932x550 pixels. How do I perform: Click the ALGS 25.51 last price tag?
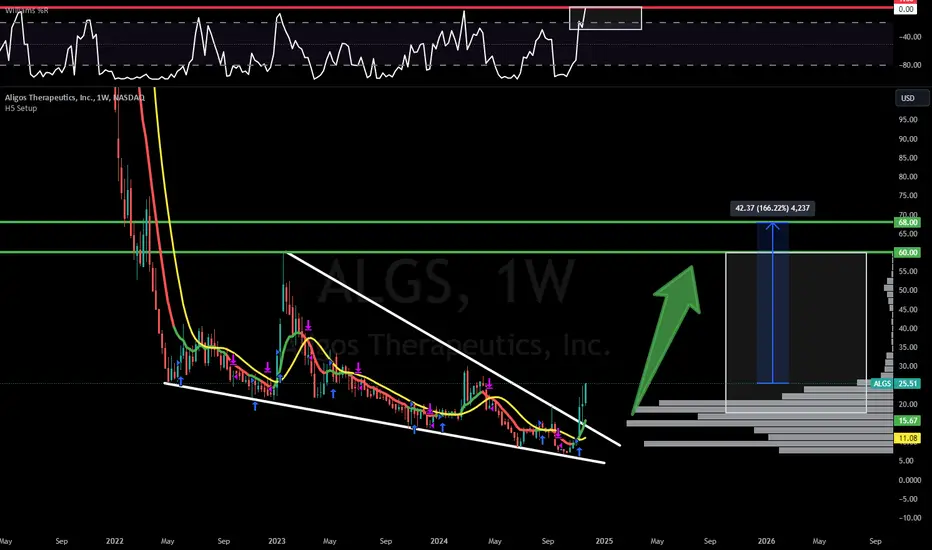pos(895,384)
